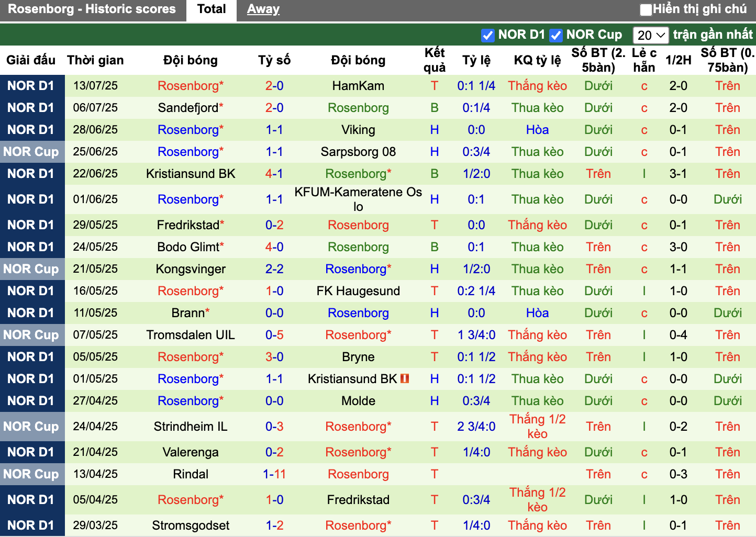Screen dimensions: 756x537
Task: Open the 20 recent matches dropdown
Action: coord(651,35)
